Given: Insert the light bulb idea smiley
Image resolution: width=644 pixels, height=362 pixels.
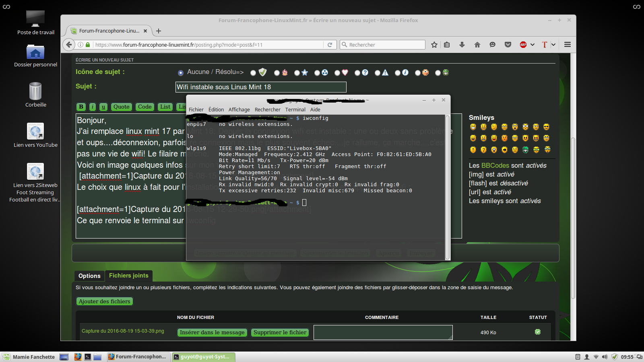Looking at the screenshot, I should [494, 150].
